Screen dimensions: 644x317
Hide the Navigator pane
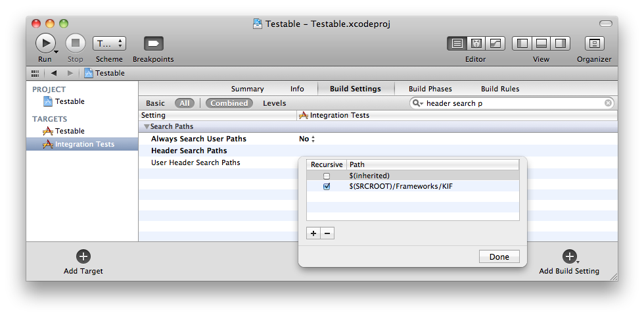tap(522, 43)
